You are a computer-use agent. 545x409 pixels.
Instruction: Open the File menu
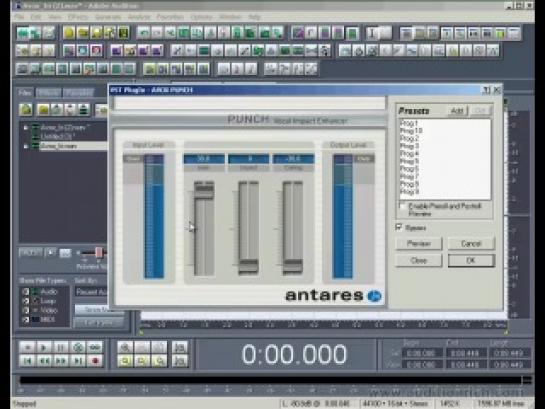click(19, 17)
